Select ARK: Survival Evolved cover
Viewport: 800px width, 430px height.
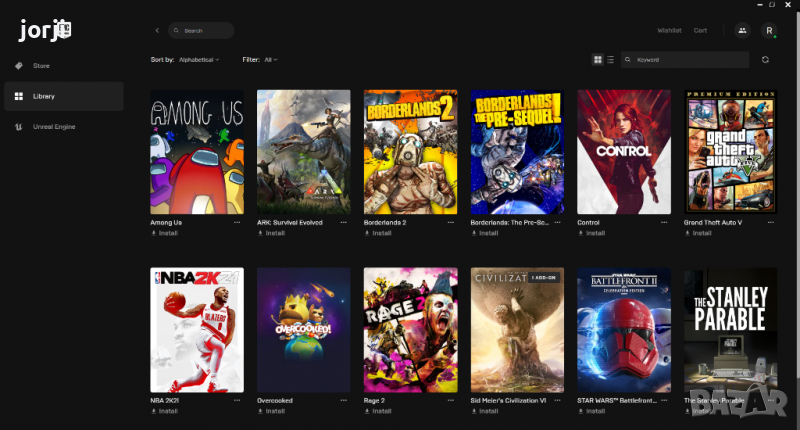(304, 152)
